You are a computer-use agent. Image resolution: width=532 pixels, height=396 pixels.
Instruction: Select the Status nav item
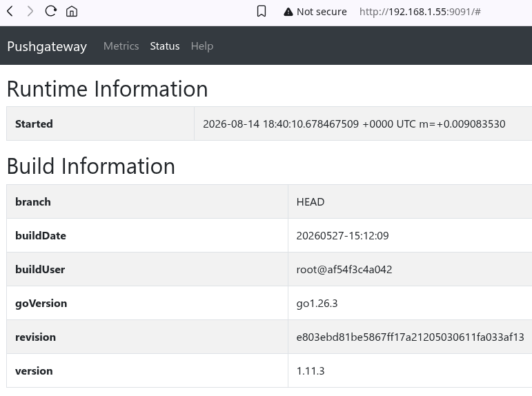tap(164, 46)
